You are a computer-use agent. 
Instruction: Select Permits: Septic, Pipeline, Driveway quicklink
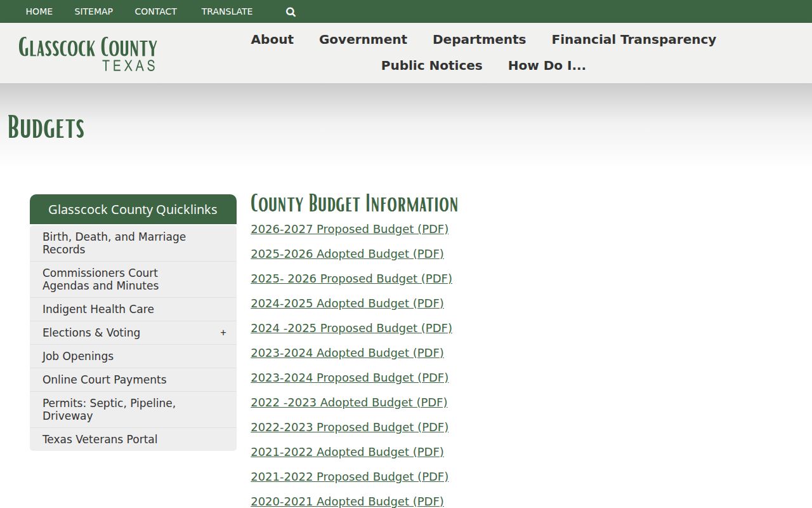point(133,410)
